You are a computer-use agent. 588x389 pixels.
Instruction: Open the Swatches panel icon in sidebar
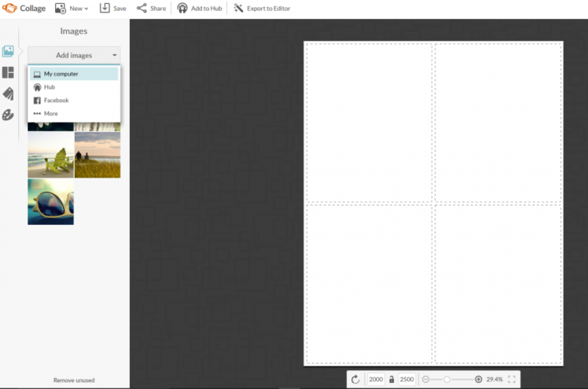8,94
